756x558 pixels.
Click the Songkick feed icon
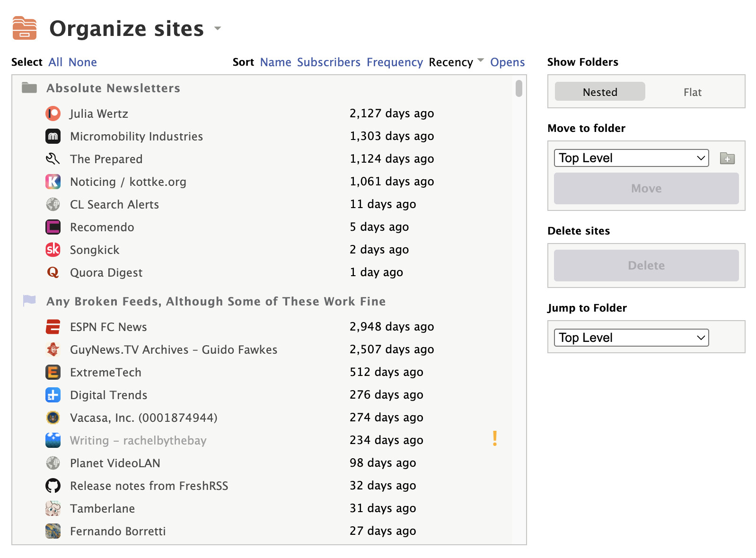click(x=53, y=250)
